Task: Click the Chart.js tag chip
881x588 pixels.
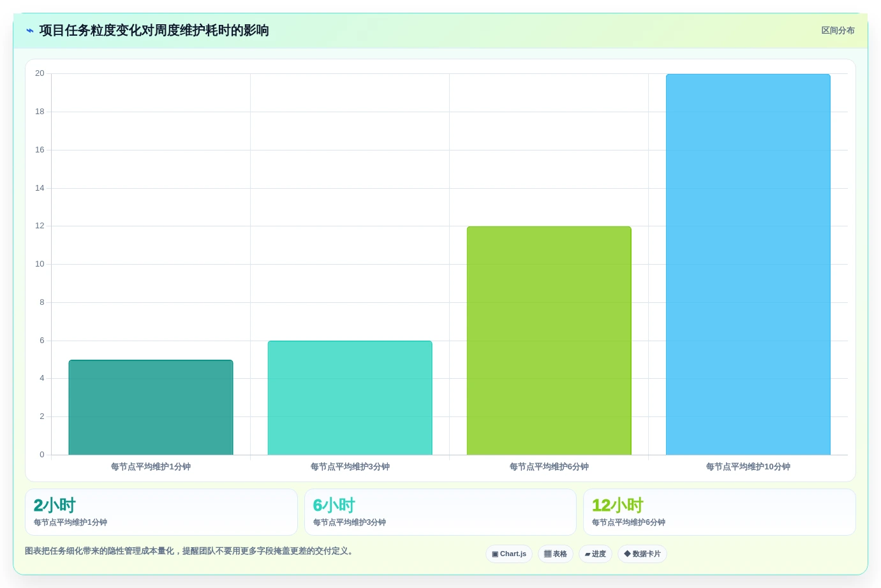Action: tap(509, 554)
